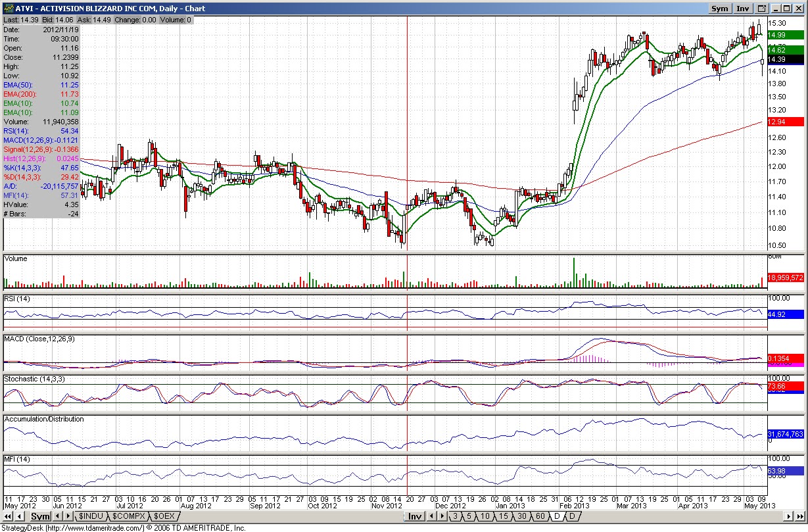The width and height of the screenshot is (808, 532).
Task: Click 14.62 green price tag
Action: (786, 50)
